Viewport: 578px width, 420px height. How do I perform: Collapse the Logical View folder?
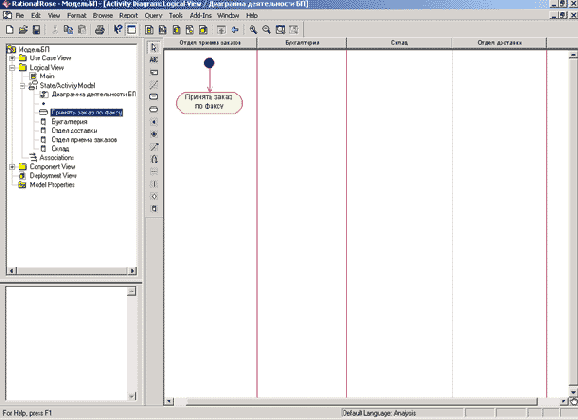click(x=12, y=68)
